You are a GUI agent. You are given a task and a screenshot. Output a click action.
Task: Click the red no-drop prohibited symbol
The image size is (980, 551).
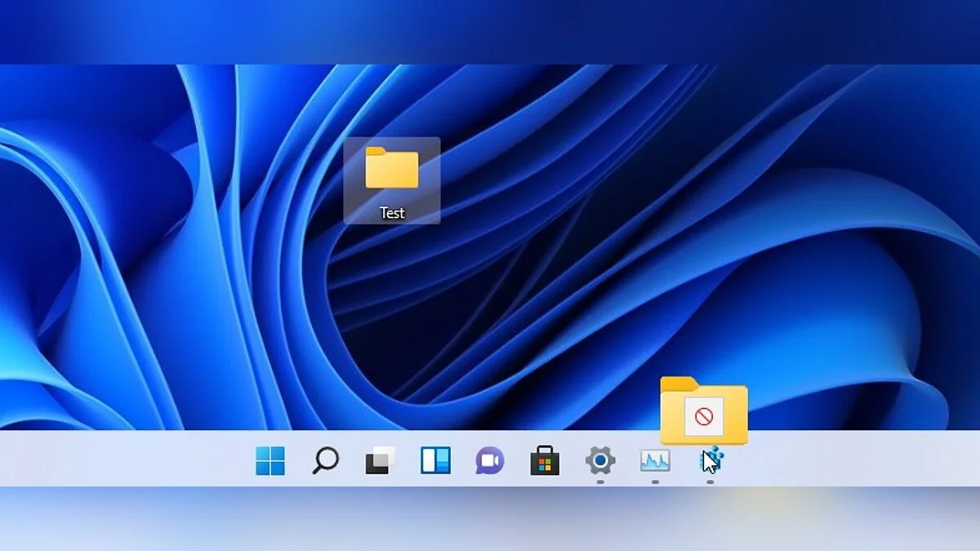(704, 418)
